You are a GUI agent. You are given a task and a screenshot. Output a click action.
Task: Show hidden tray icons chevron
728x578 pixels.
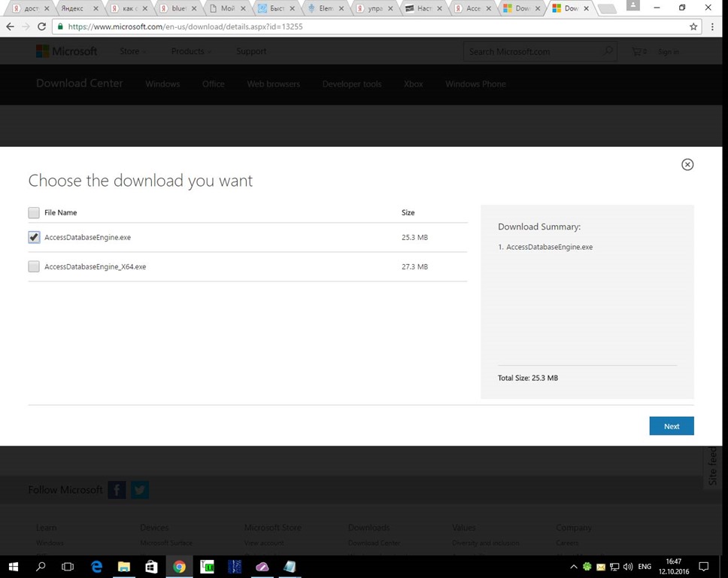pos(573,567)
